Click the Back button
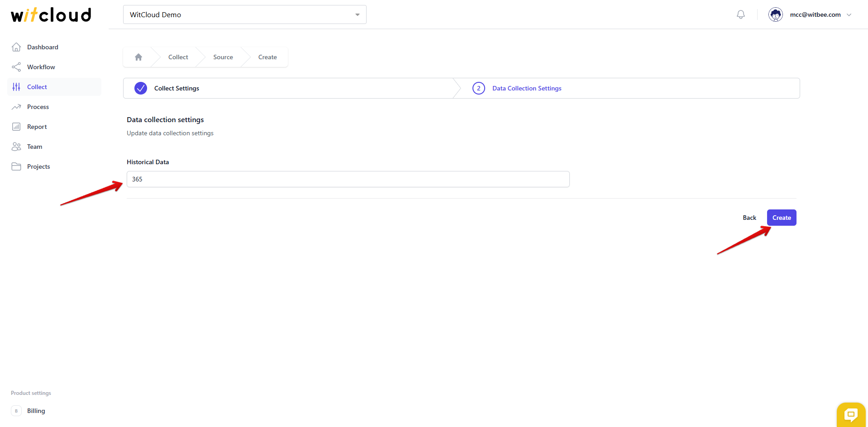Image resolution: width=868 pixels, height=427 pixels. point(749,218)
